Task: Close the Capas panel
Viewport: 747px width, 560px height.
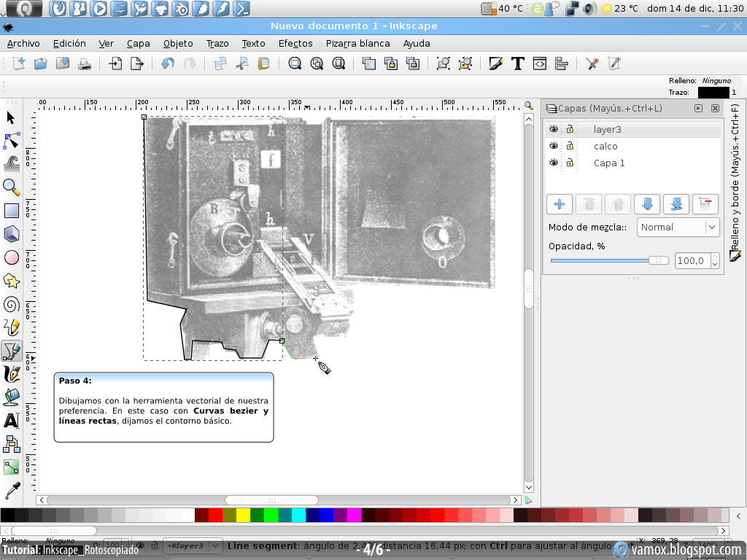Action: [715, 108]
